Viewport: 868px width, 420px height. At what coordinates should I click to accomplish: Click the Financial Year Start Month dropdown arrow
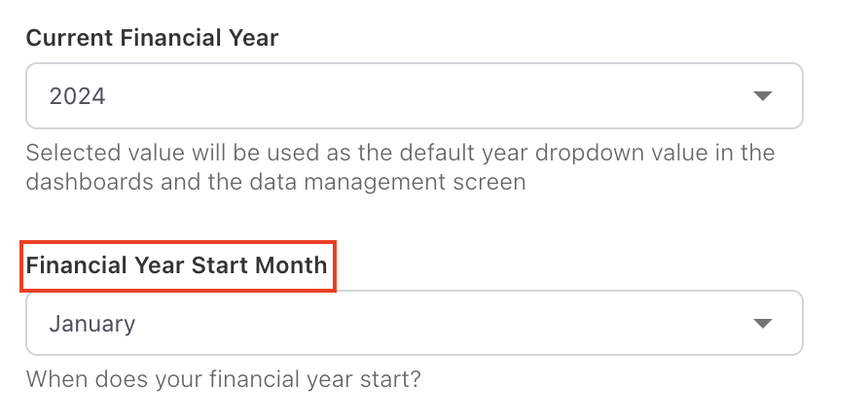[x=763, y=323]
